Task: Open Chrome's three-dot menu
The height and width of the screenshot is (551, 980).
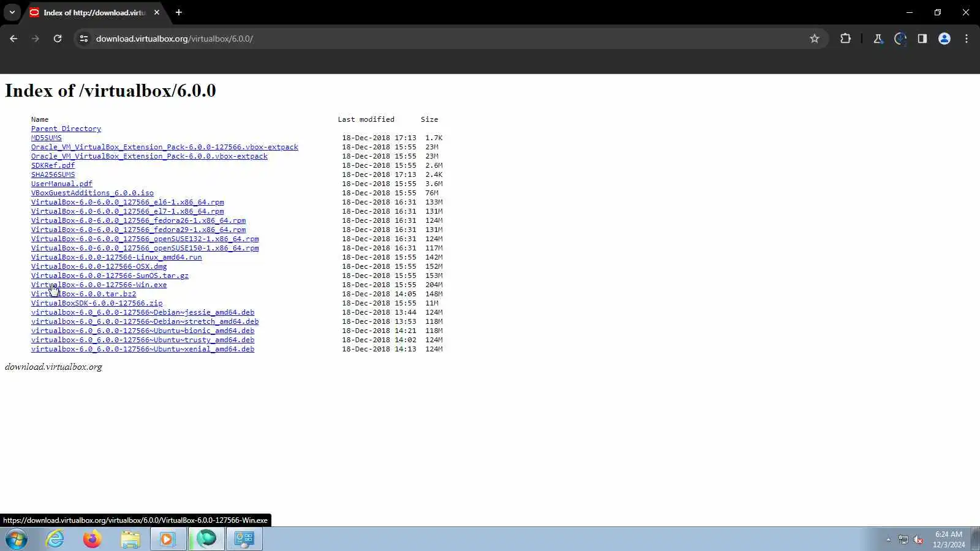Action: pyautogui.click(x=967, y=39)
